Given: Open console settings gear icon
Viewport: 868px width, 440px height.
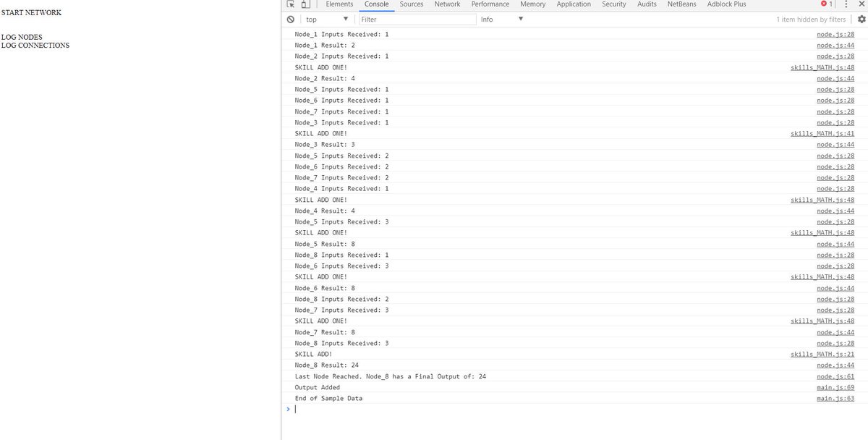Looking at the screenshot, I should click(x=861, y=20).
